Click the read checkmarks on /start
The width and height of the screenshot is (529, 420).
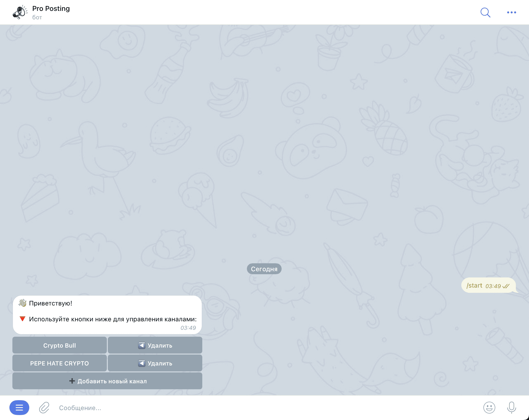(x=506, y=286)
